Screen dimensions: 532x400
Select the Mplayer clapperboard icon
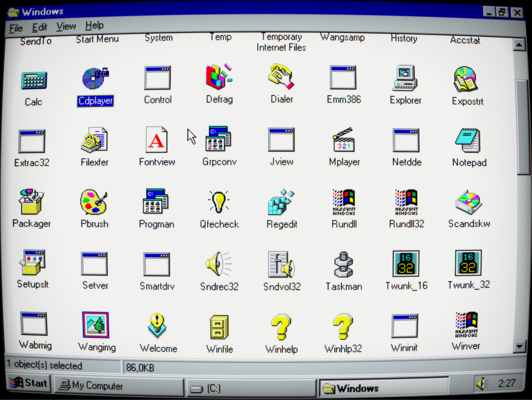tap(344, 140)
